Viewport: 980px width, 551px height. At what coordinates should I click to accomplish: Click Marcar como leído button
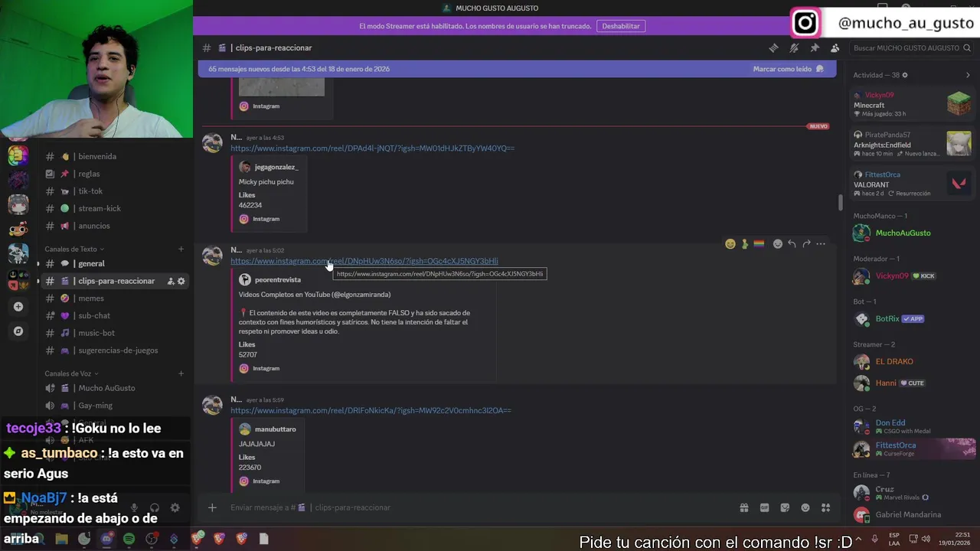click(788, 69)
